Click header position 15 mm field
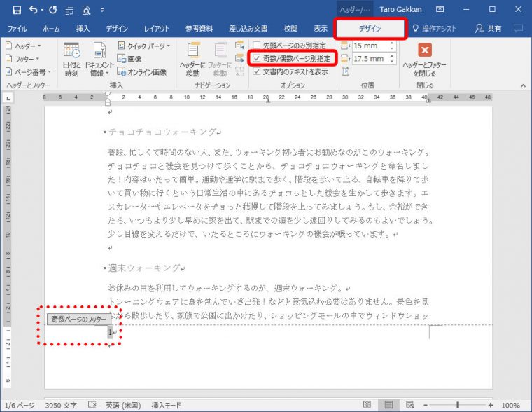The image size is (532, 412). point(370,46)
